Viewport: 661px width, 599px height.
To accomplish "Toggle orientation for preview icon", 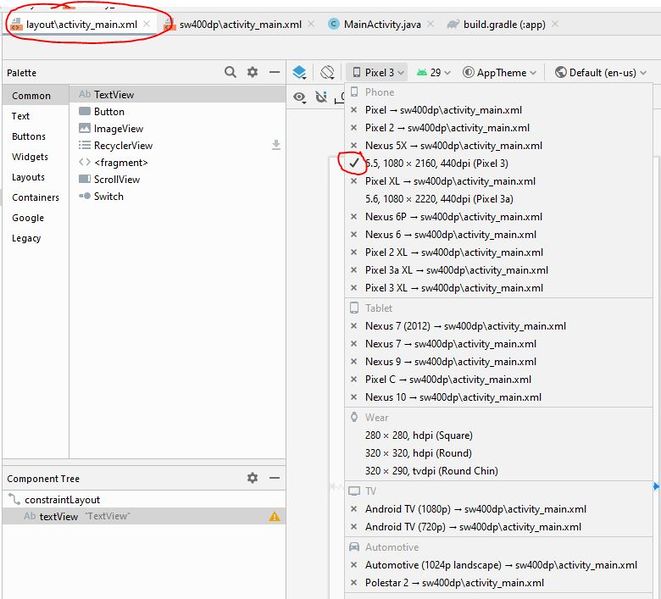I will click(327, 73).
